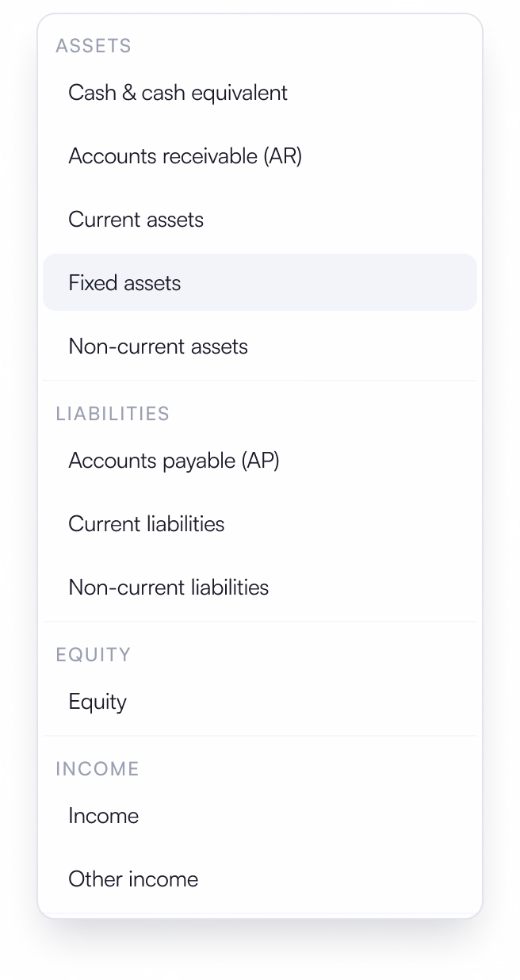Pick the AP account type entry
Viewport: 520px width, 980px height.
[x=260, y=461]
